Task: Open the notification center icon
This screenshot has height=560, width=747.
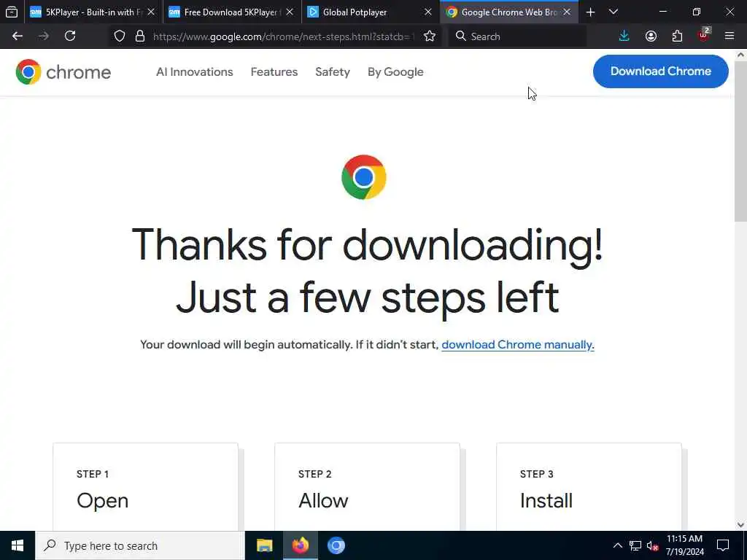Action: click(x=723, y=545)
